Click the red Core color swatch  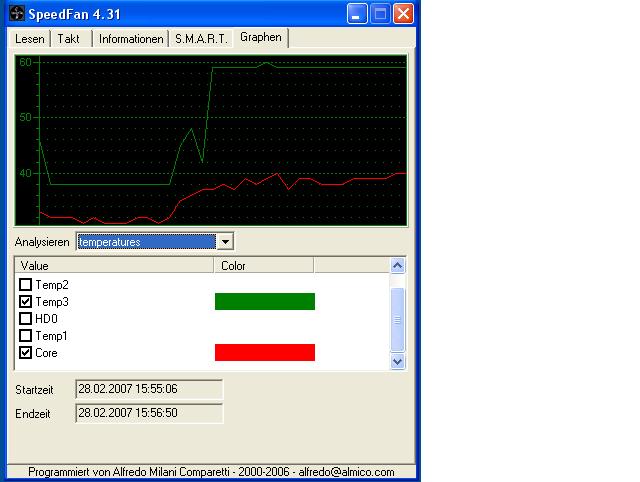point(265,352)
